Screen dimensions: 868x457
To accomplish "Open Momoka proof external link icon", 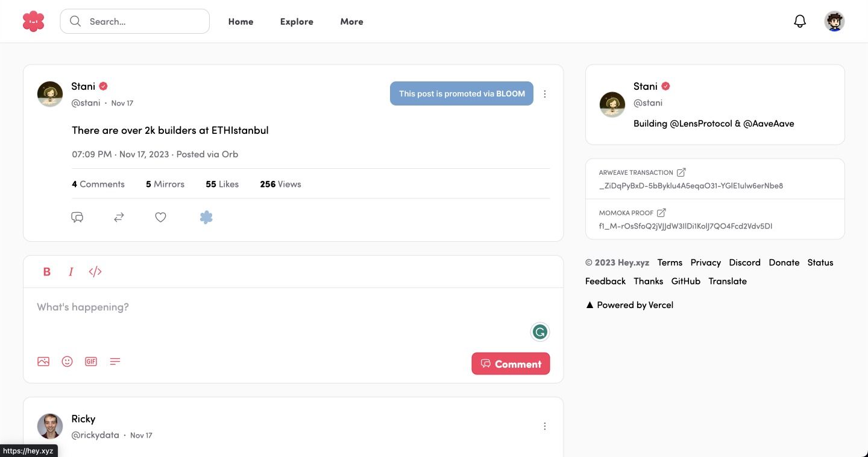I will pos(661,213).
